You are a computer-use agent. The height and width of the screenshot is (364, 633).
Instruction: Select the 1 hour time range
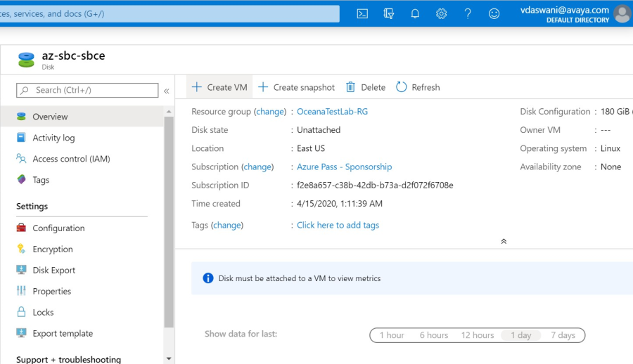[392, 335]
